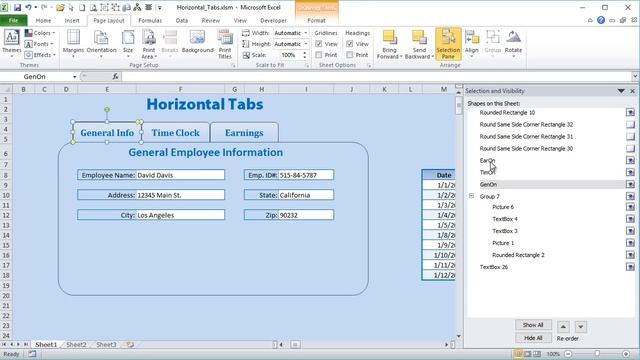Open the Page Setup dialog launcher

233,65
